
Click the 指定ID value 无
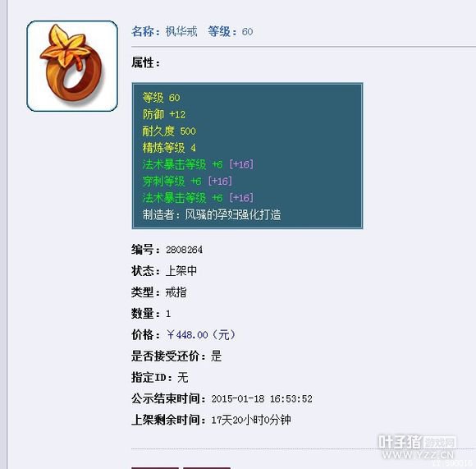click(x=183, y=377)
